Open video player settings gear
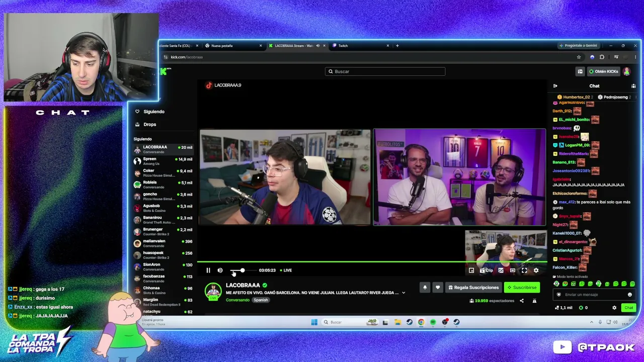Image resolution: width=644 pixels, height=362 pixels. (536, 270)
